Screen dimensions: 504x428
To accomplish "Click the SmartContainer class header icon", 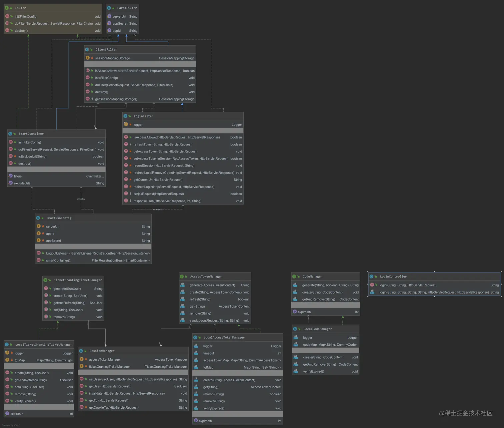I will click(10, 133).
